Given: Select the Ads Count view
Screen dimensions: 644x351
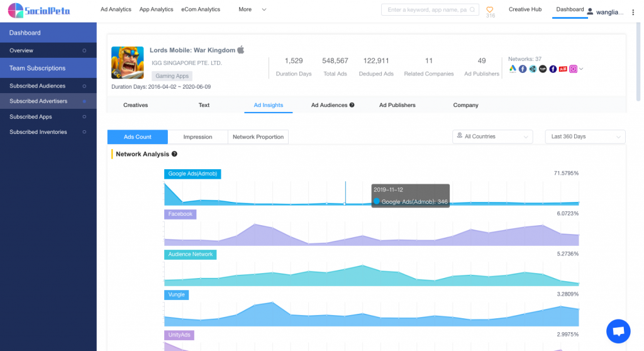Looking at the screenshot, I should [x=138, y=137].
